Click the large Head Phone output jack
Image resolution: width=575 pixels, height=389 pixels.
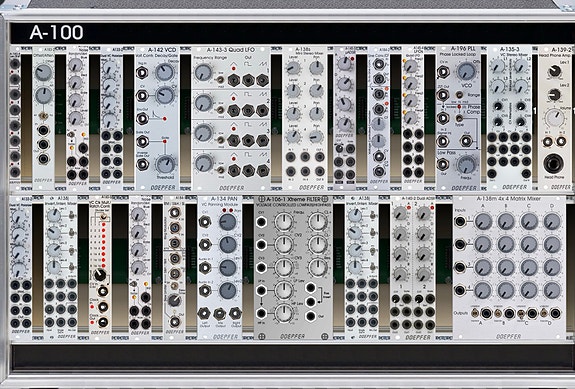554,164
